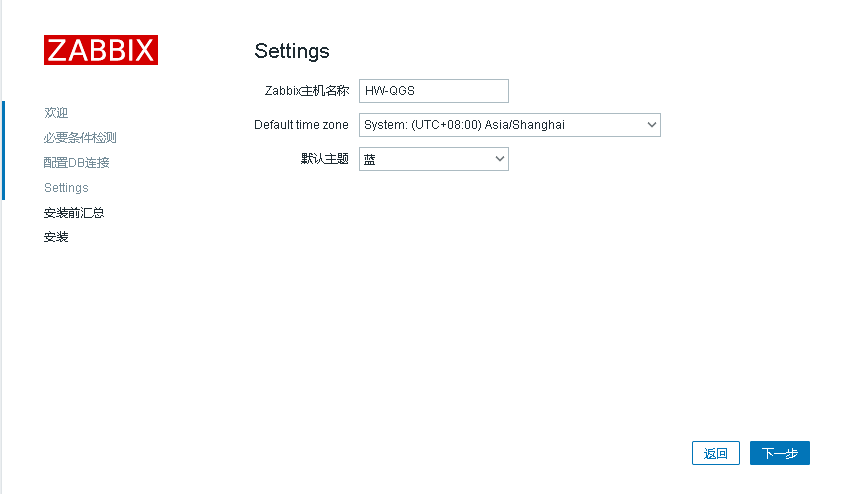Jump to the 安装前汇总 step
This screenshot has height=494, width=843.
[74, 213]
